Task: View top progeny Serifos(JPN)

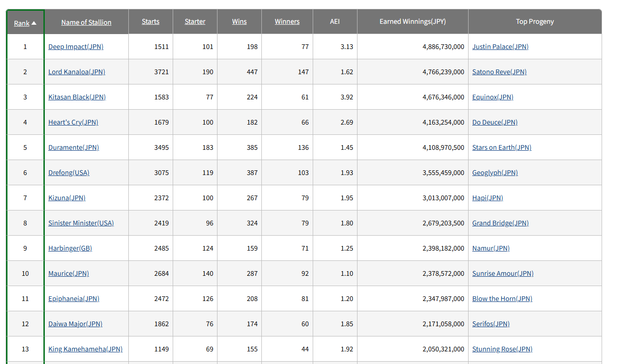Action: 491,324
